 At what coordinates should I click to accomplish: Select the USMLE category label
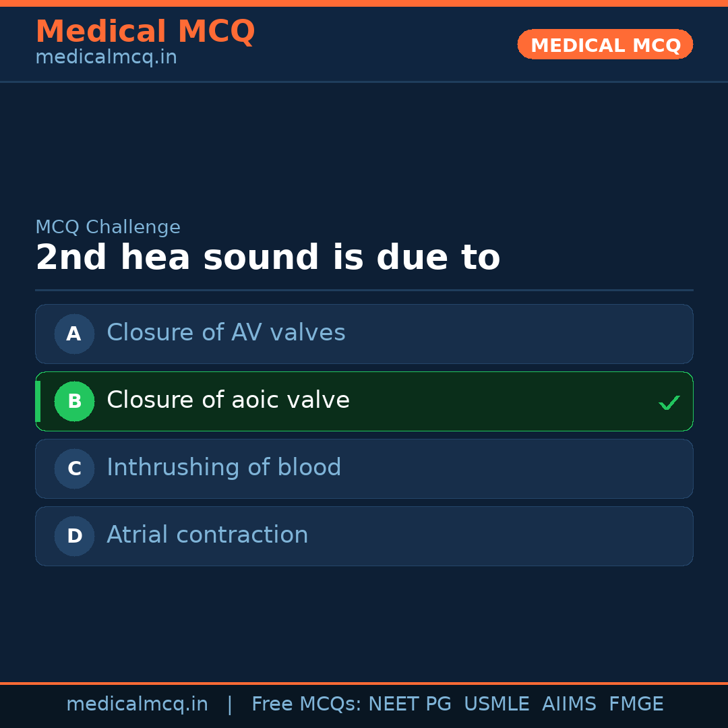(497, 703)
